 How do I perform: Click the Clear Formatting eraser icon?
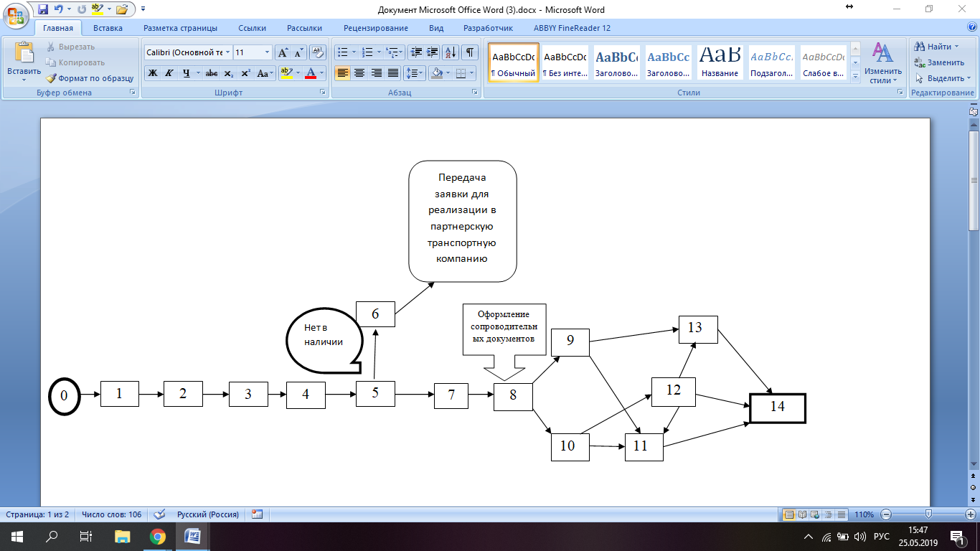(x=318, y=52)
